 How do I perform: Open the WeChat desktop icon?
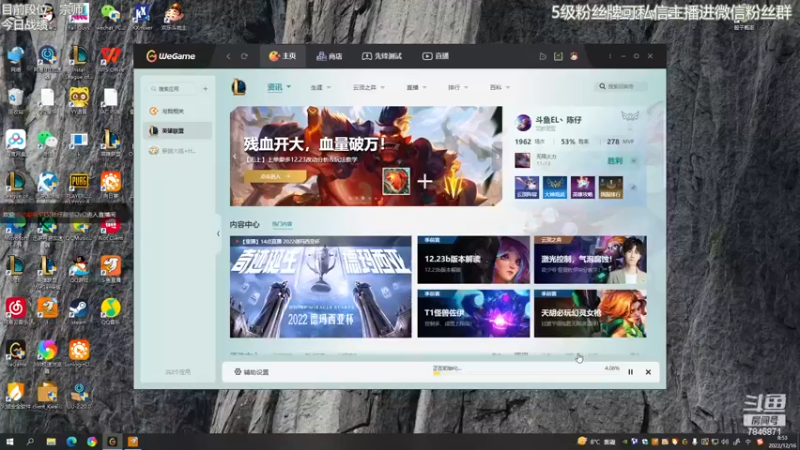point(110,16)
